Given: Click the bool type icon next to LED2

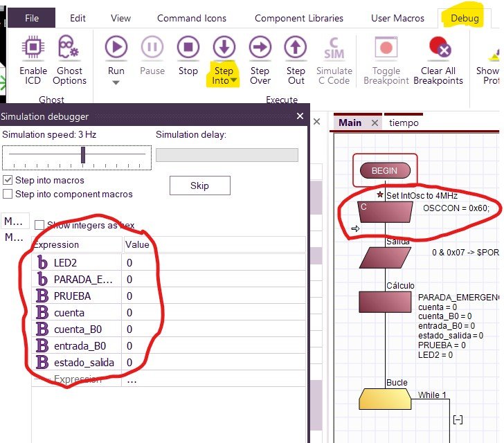Looking at the screenshot, I should (42, 262).
